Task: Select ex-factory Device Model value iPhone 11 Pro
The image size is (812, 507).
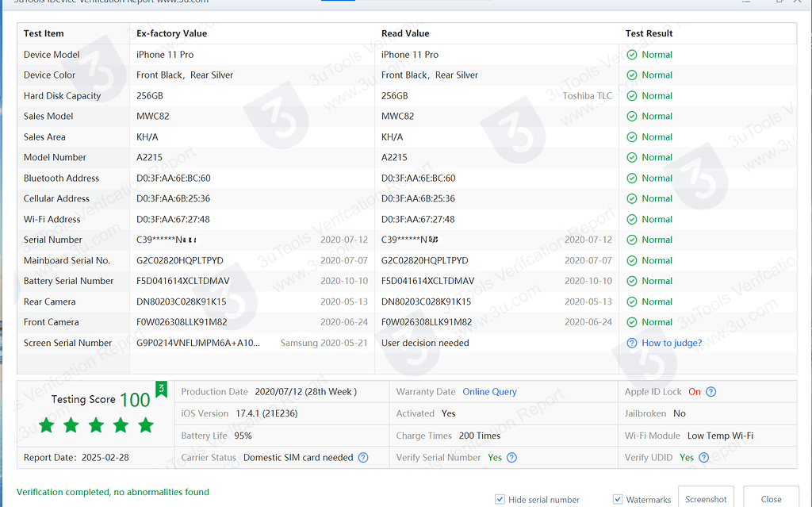Action: click(165, 55)
